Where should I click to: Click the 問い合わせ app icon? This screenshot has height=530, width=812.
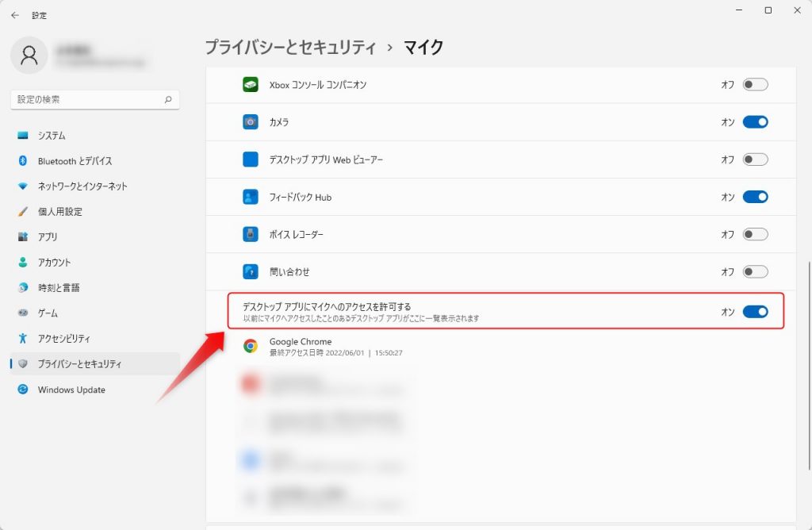[x=251, y=271]
